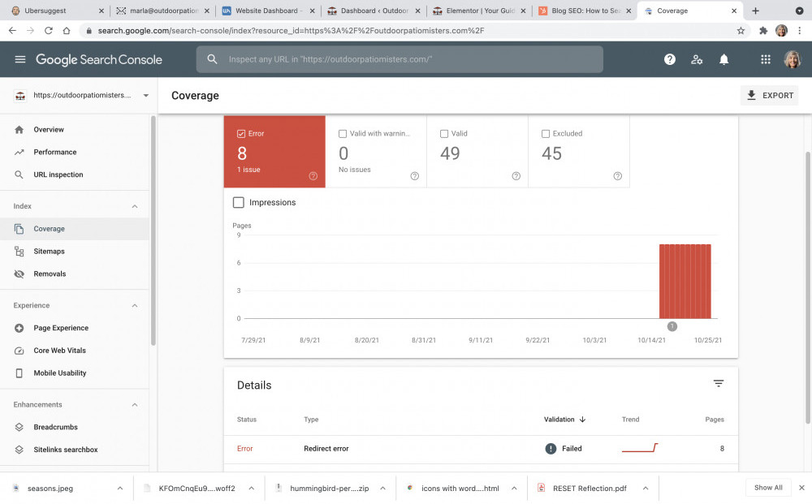Open the Google apps grid icon

pos(765,59)
